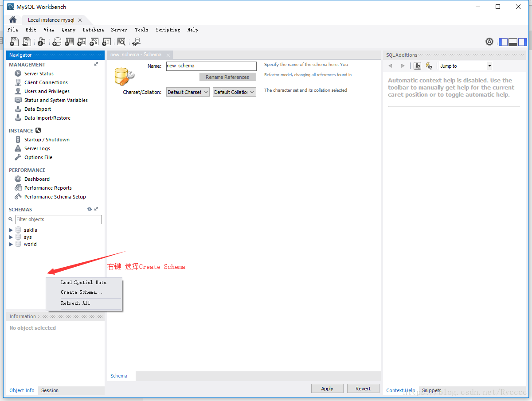The image size is (532, 401).
Task: Select the Schema tab at bottom
Action: click(119, 376)
